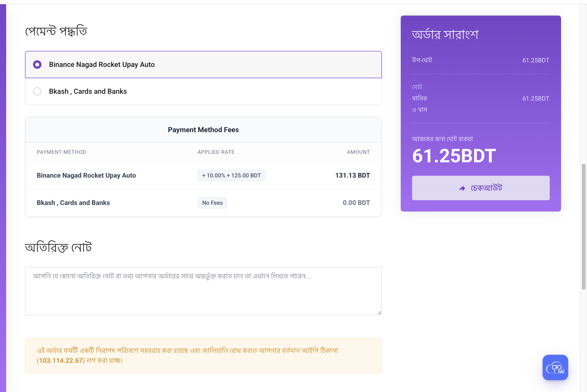Select the Binance Nagad Rocket Upay Auto payment method
This screenshot has height=392, width=587.
(x=102, y=65)
